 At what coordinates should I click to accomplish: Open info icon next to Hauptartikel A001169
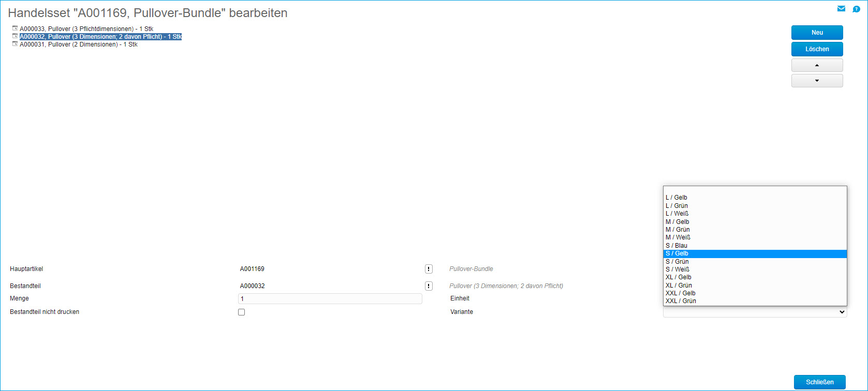(x=429, y=269)
